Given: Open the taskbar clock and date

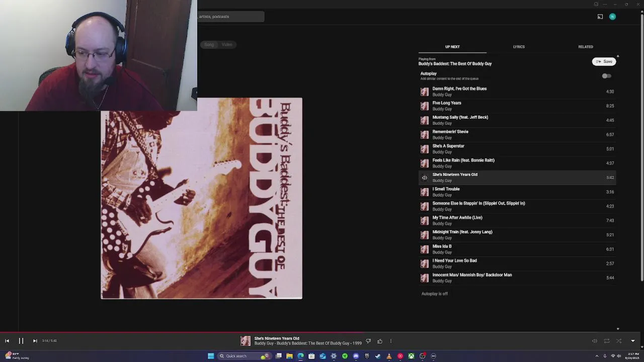Looking at the screenshot, I should click(632, 356).
